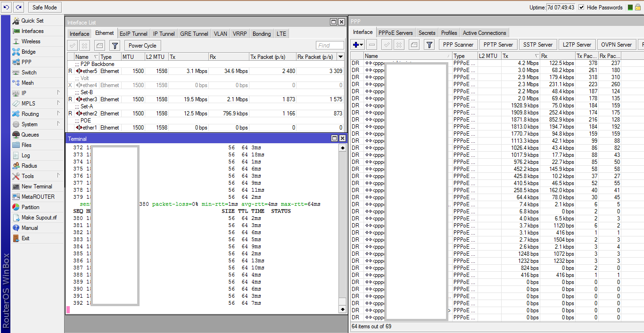Click the filter funnel icon in PPP toolbar
This screenshot has height=333, width=644.
coord(429,45)
